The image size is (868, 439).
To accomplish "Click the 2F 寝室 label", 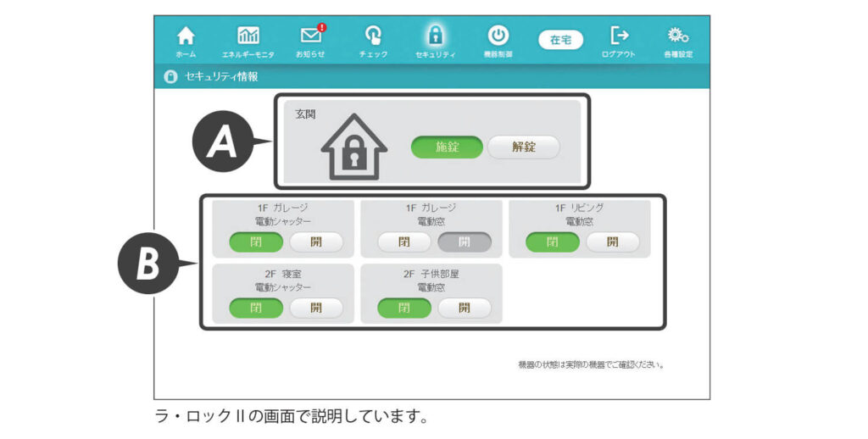I will click(x=283, y=274).
